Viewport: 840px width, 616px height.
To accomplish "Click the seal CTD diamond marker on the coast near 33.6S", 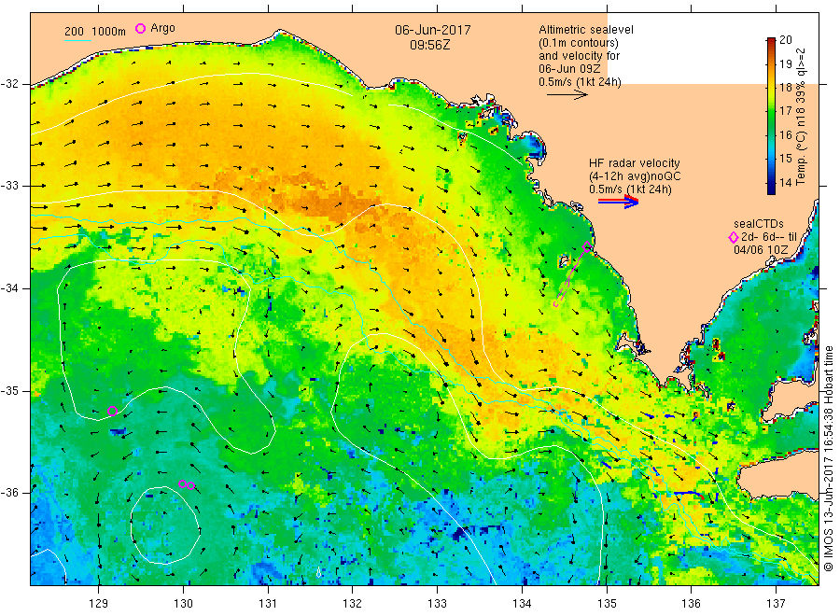I will [587, 247].
